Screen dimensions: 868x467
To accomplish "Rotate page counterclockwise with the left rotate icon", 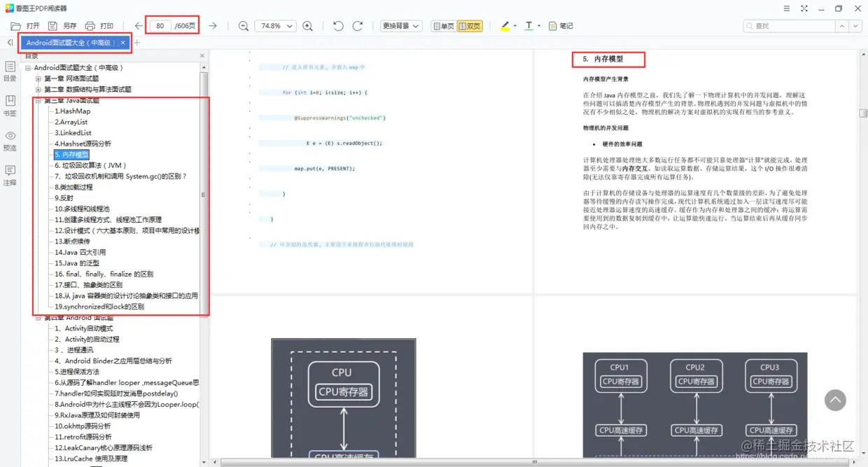I will pyautogui.click(x=338, y=26).
